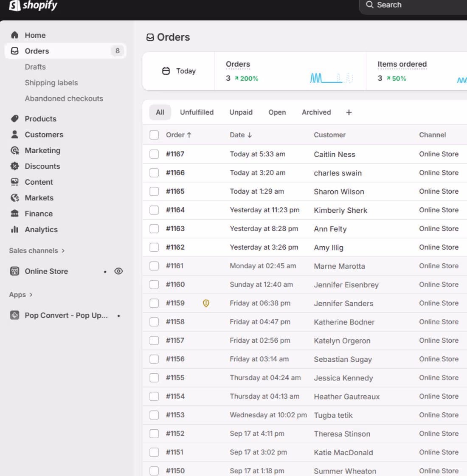Click the Finance bank icon

[x=14, y=214]
